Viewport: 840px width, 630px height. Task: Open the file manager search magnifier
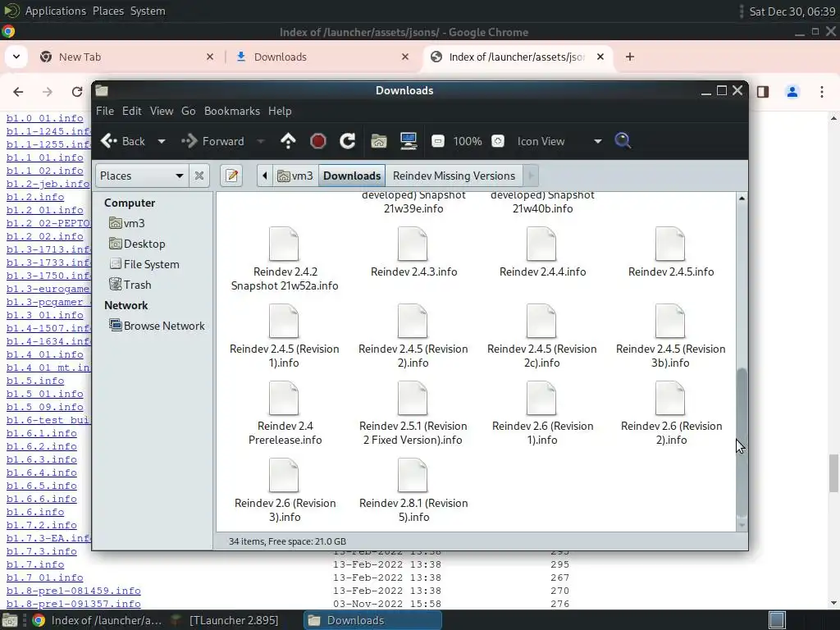(623, 141)
